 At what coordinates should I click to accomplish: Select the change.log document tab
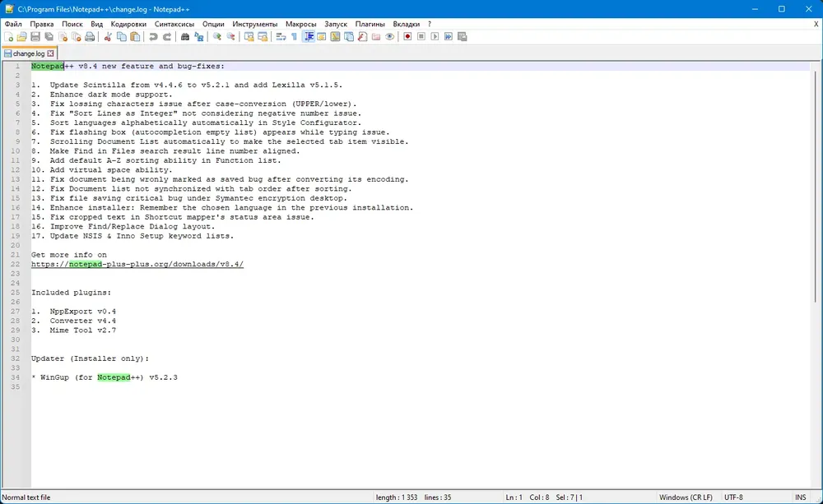tap(29, 53)
